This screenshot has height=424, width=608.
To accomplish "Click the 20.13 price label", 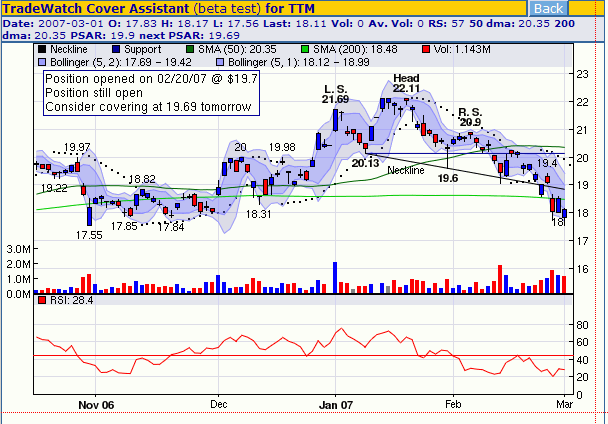I will 365,163.
